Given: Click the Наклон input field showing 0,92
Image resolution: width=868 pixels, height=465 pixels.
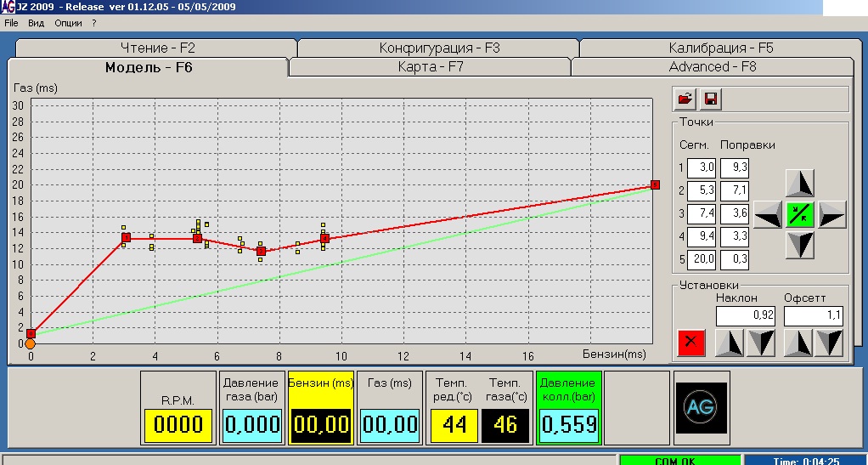Looking at the screenshot, I should [x=745, y=316].
